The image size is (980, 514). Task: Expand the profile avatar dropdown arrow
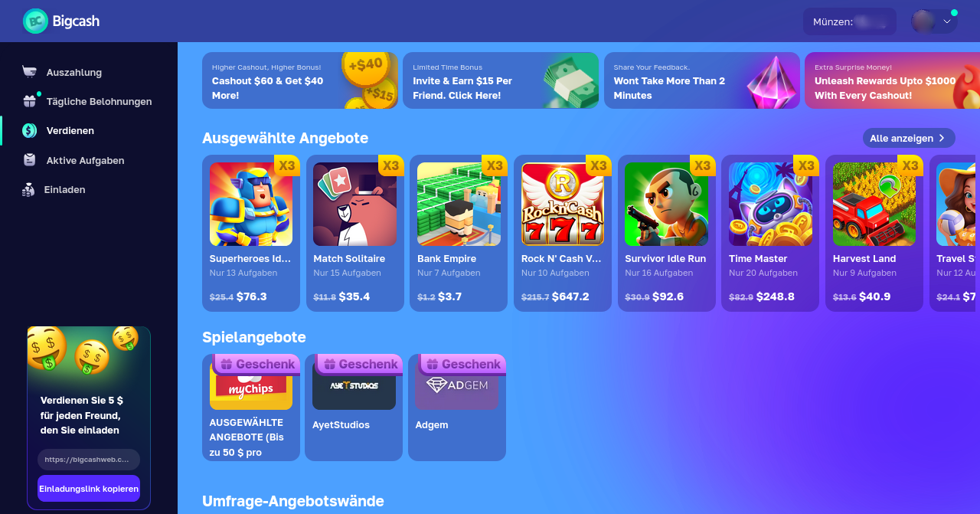click(x=947, y=22)
